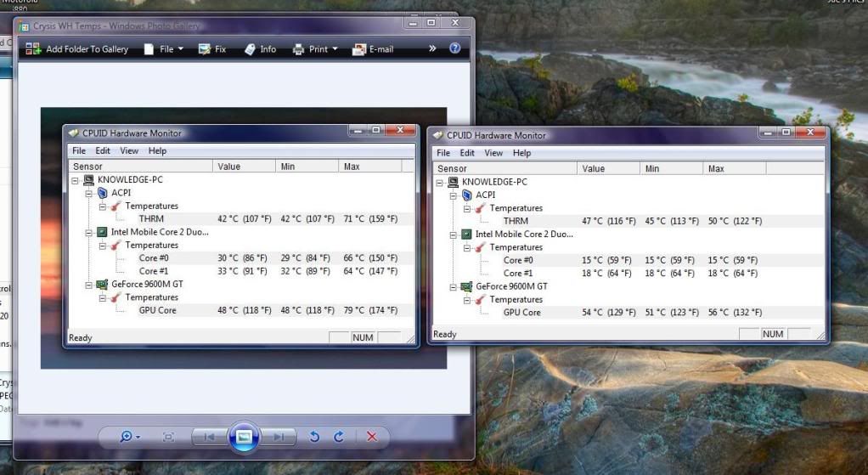Image resolution: width=868 pixels, height=475 pixels.
Task: Open Help menu in right Hardware Monitor window
Action: [x=521, y=153]
